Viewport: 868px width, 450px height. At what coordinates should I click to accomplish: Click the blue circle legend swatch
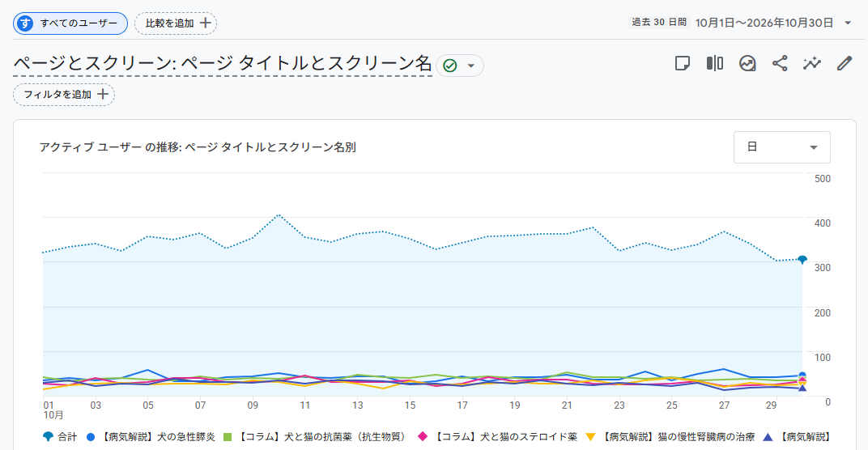[91, 437]
